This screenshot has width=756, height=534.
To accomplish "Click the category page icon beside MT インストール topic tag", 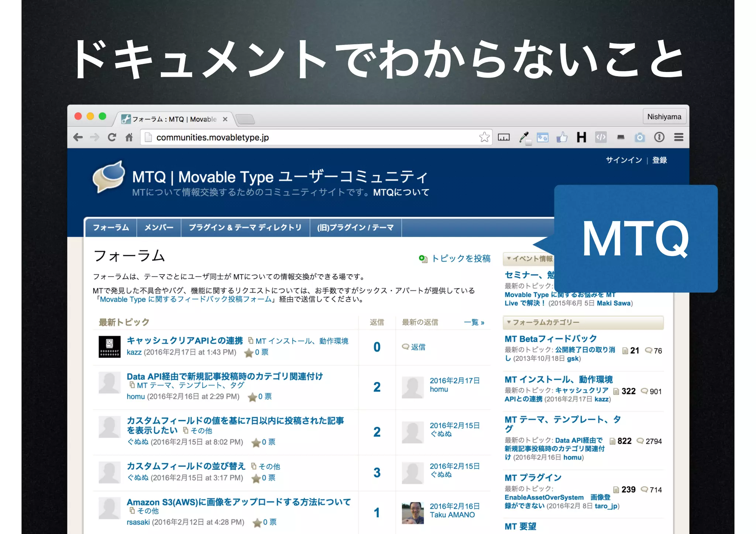I will [251, 340].
